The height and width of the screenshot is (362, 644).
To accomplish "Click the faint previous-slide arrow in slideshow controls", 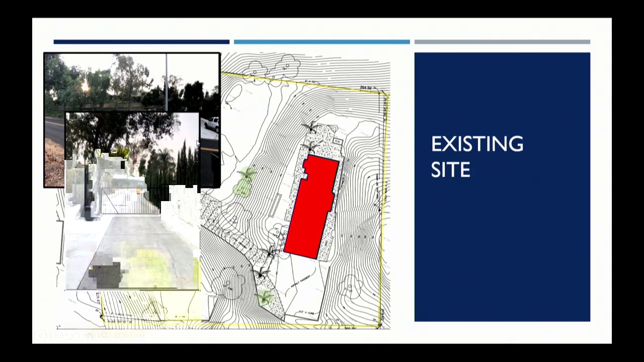I will pos(40,335).
